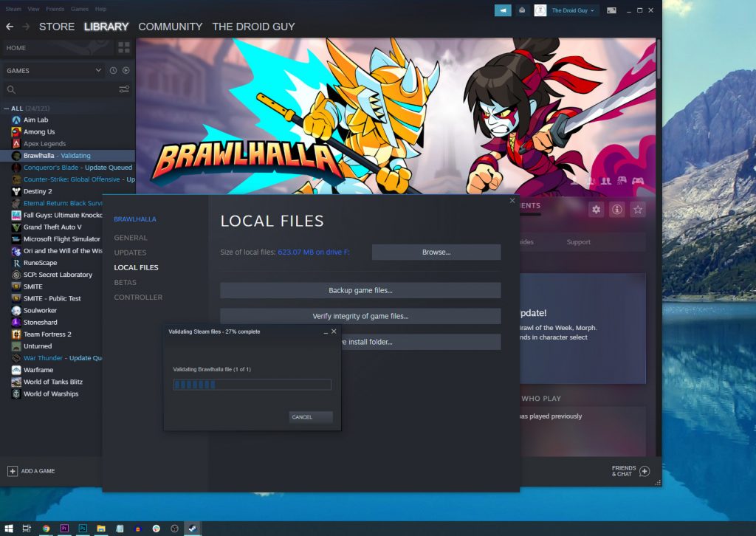Switch to Updates properties section
The image size is (756, 536).
click(x=130, y=252)
